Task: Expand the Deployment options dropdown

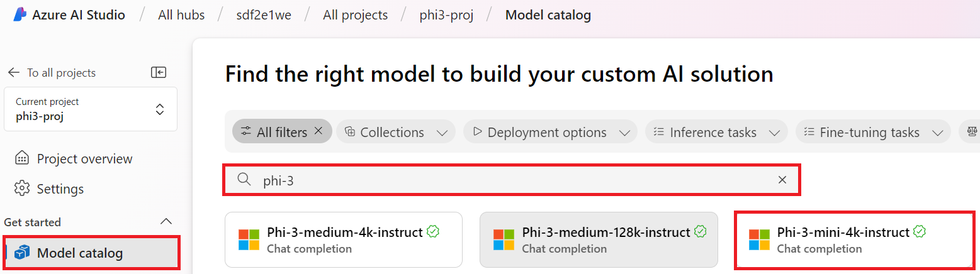Action: pyautogui.click(x=624, y=133)
